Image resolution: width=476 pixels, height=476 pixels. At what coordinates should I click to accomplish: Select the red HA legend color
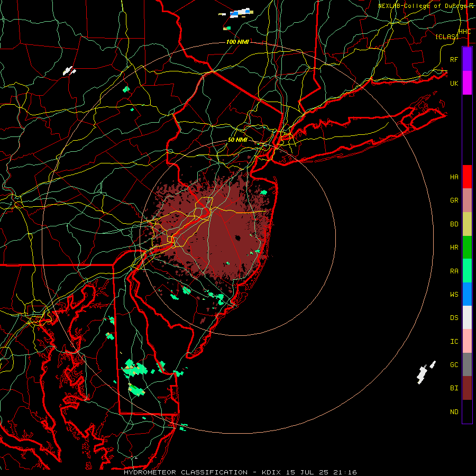(467, 177)
